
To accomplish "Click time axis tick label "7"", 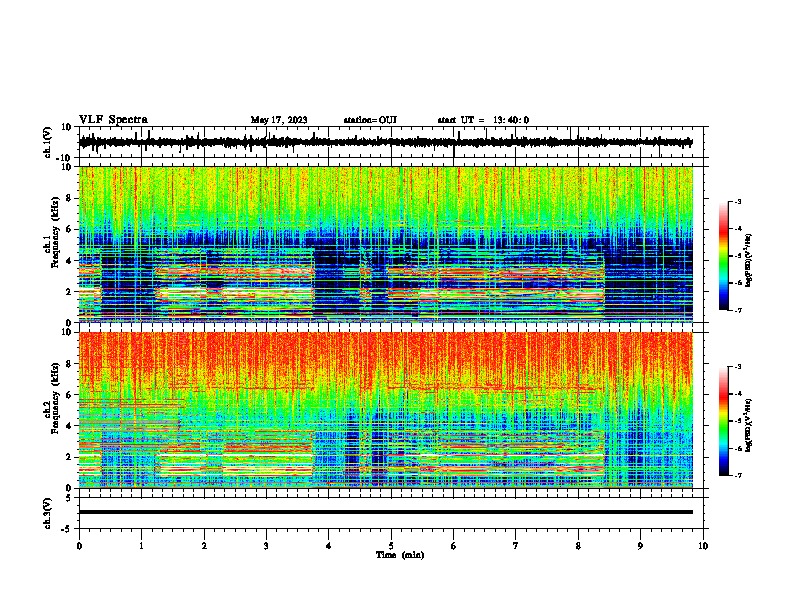I will (516, 546).
